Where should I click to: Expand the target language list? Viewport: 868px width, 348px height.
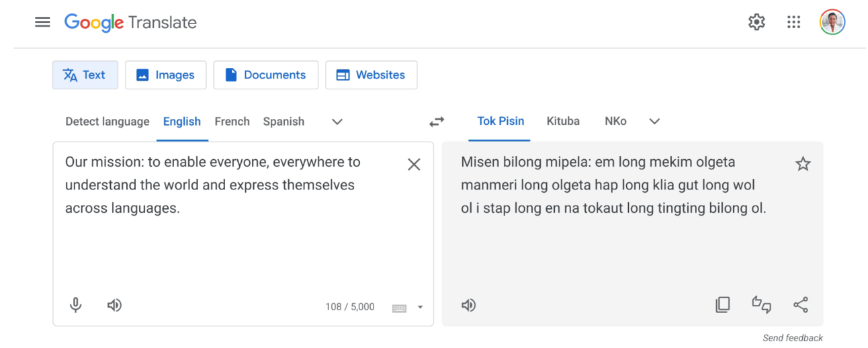[654, 122]
